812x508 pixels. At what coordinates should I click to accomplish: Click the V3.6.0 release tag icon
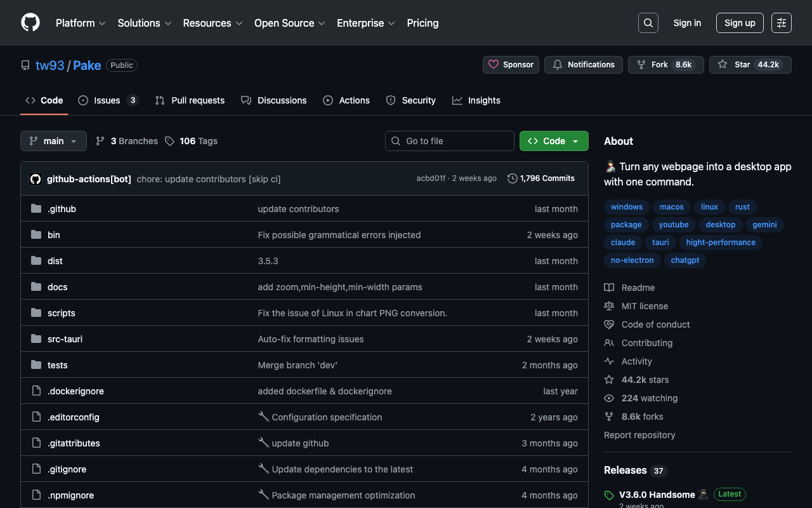610,495
